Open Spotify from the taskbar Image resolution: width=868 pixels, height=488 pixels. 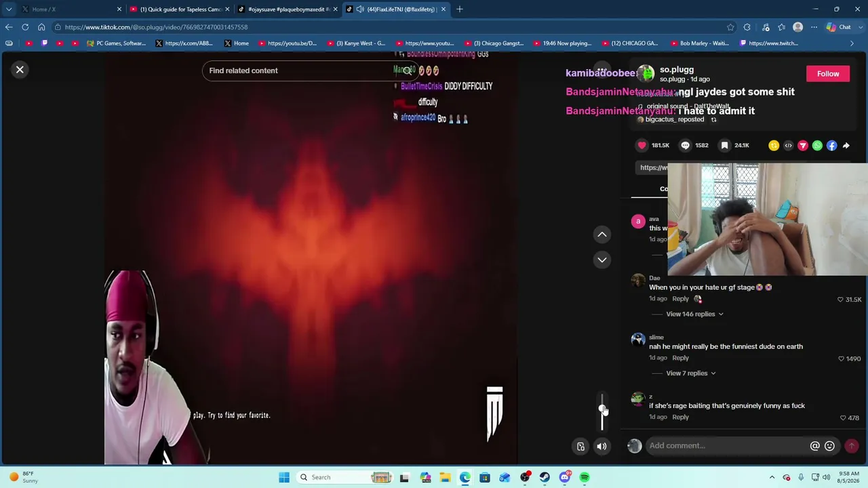[x=584, y=477]
